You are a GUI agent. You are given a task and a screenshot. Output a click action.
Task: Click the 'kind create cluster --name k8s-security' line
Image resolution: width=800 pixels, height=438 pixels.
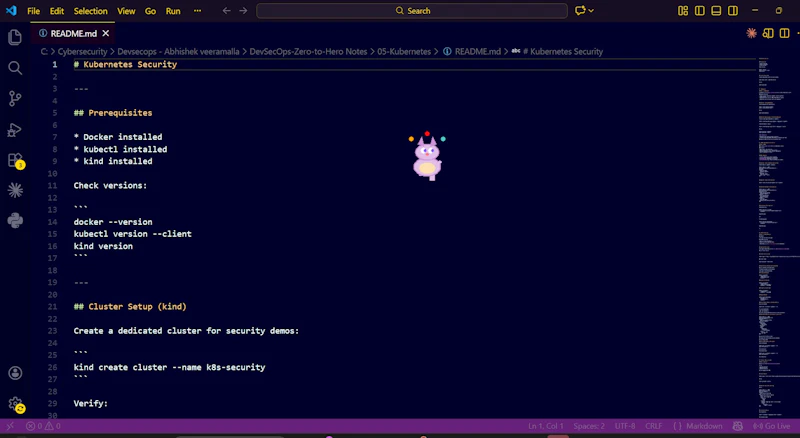169,368
